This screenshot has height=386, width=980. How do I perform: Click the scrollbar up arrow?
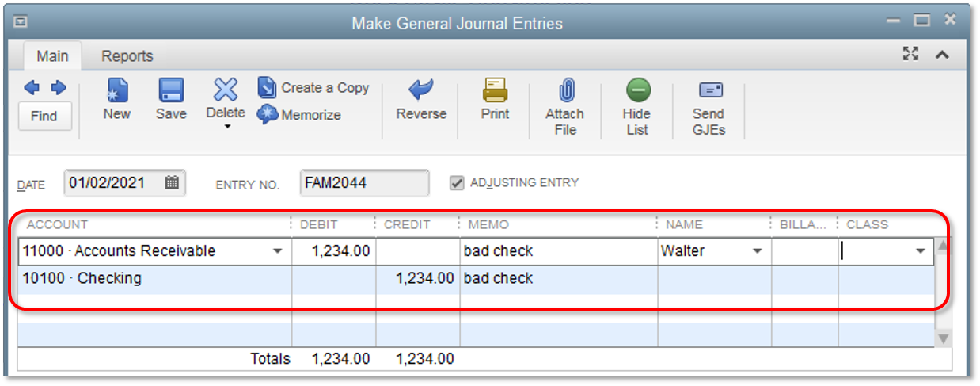tap(943, 247)
